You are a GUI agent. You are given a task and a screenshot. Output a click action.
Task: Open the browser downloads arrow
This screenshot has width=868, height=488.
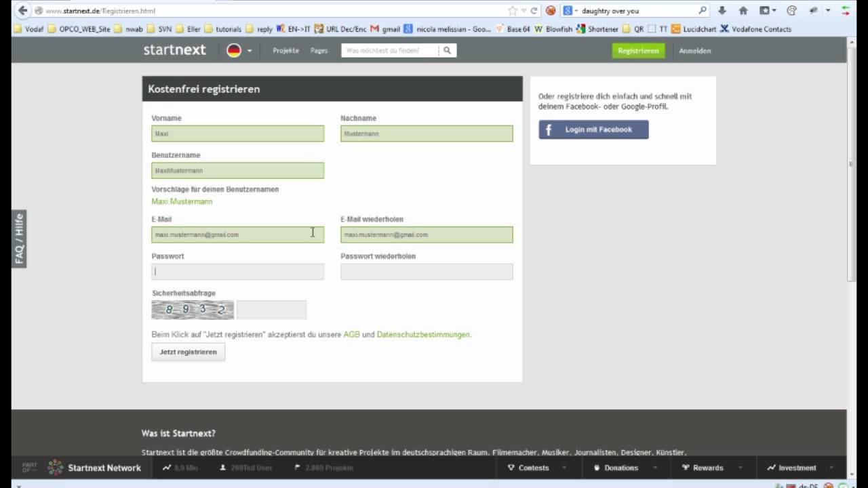(722, 11)
